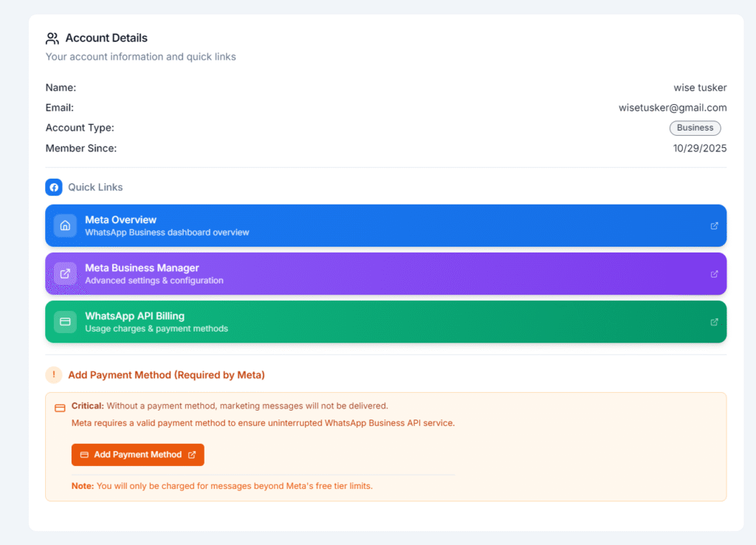
Task: Click the Facebook icon beside Quick Links
Action: point(54,188)
